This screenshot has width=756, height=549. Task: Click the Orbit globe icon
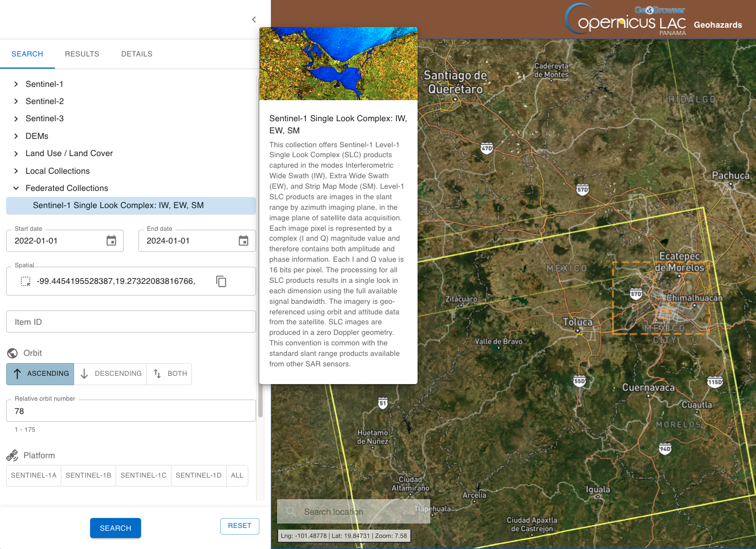click(x=12, y=353)
